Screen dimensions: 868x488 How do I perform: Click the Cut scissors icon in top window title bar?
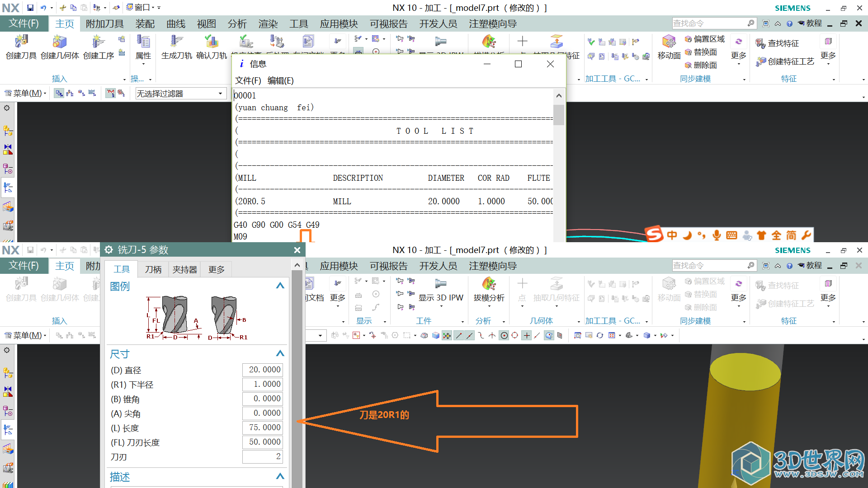click(x=63, y=8)
